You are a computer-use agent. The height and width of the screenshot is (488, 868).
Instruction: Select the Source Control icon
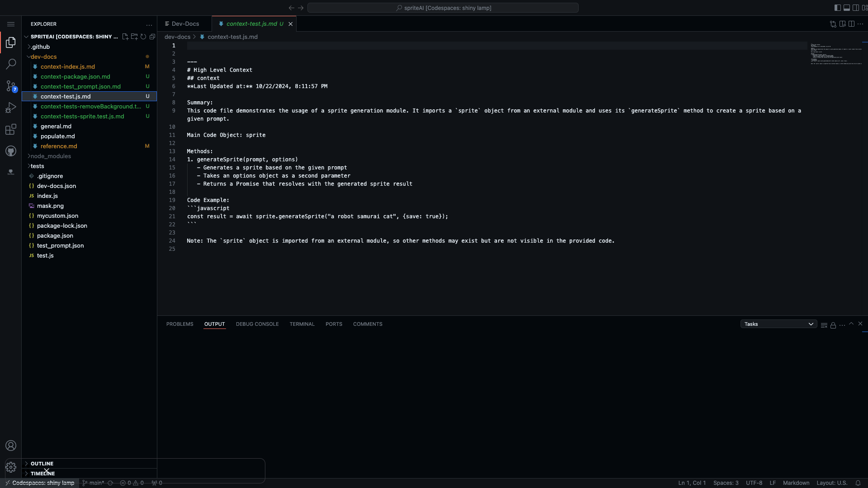(x=11, y=86)
